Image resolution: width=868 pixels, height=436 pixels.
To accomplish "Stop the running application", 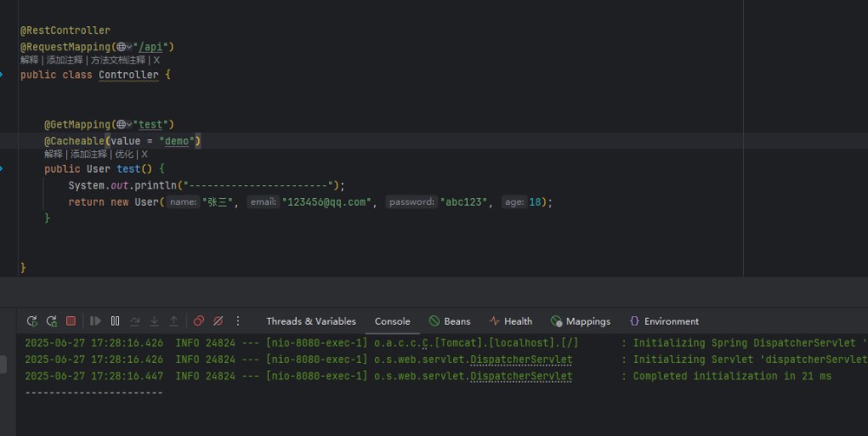I will [71, 320].
